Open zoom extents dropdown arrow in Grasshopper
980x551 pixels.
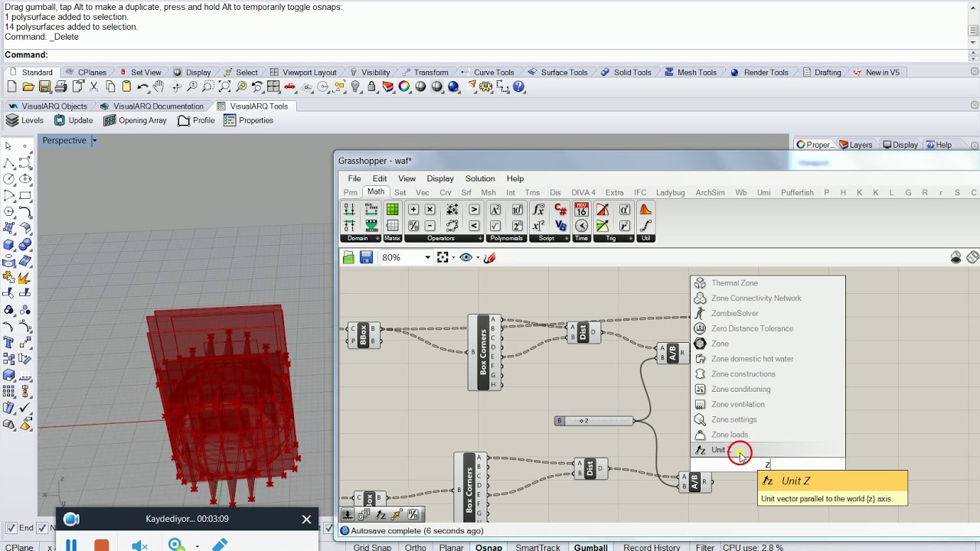coord(454,258)
